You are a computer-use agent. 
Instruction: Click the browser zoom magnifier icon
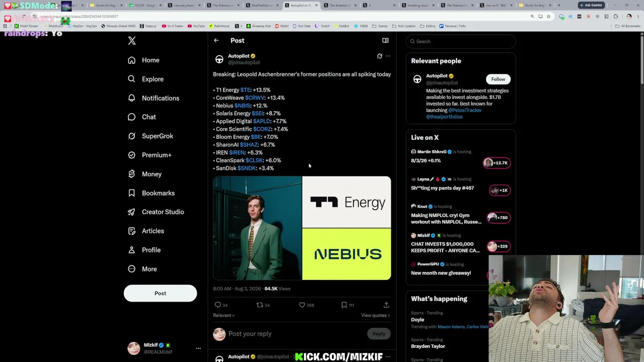[x=532, y=17]
